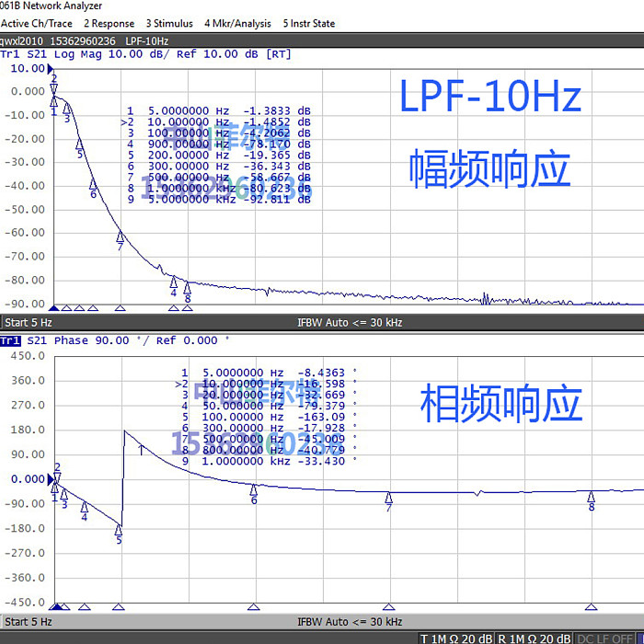This screenshot has width=644, height=644.
Task: Open the 3 Stimulus menu
Action: pyautogui.click(x=169, y=23)
